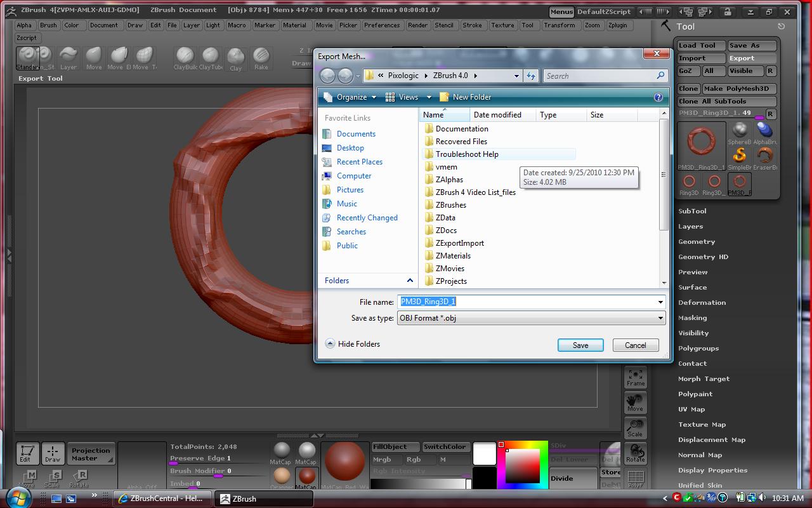Toggle the R button next to Visible

771,71
